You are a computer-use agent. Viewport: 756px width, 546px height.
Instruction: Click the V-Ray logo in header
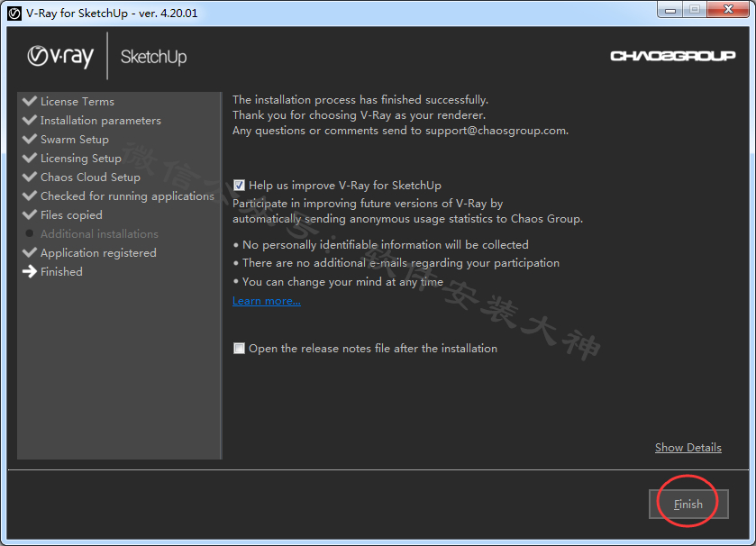pyautogui.click(x=60, y=57)
